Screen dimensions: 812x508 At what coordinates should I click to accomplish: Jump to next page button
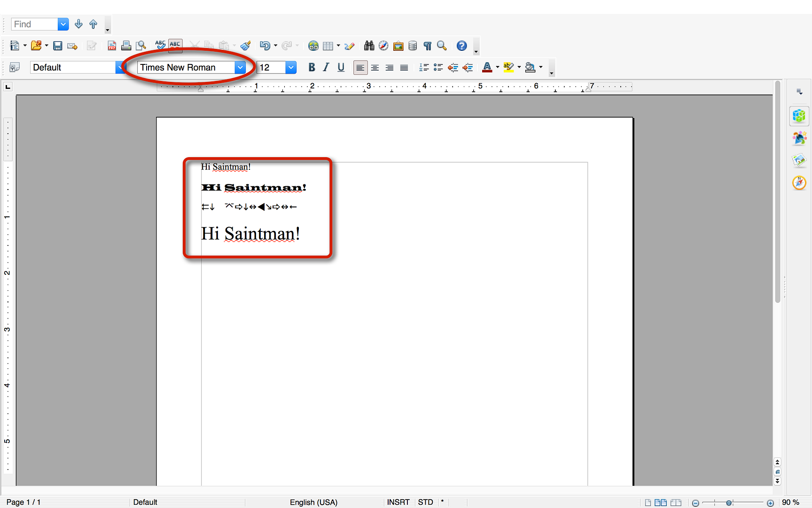(x=777, y=481)
